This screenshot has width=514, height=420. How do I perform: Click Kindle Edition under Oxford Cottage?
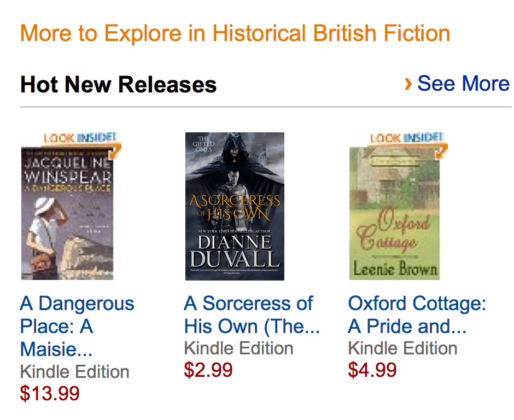pyautogui.click(x=403, y=348)
